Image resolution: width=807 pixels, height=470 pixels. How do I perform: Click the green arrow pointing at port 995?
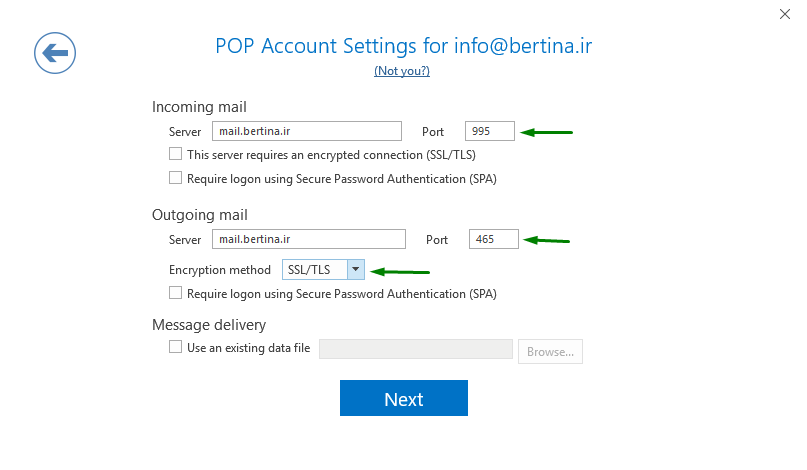[x=547, y=132]
